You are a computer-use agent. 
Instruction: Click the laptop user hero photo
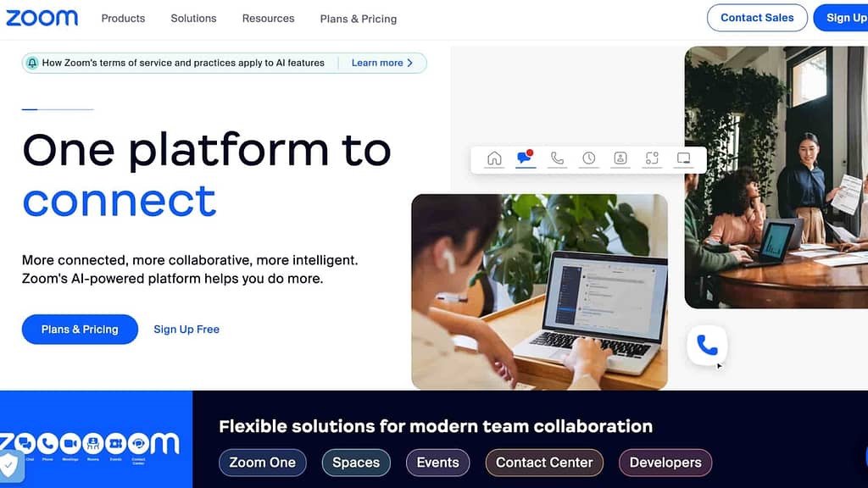tap(539, 291)
